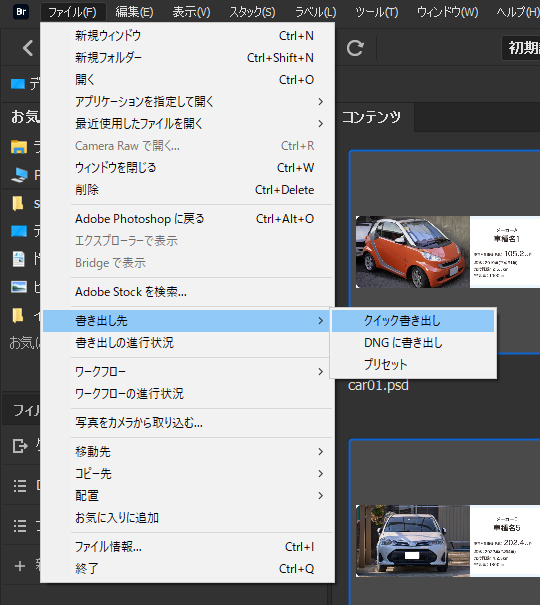Click the documents page icon in favorites
This screenshot has height=605, width=540.
[x=19, y=259]
